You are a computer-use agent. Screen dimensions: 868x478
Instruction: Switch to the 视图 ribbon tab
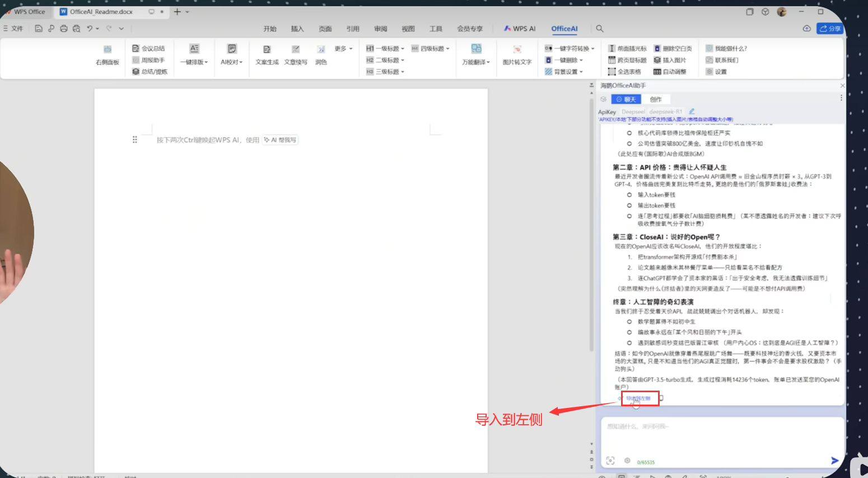408,29
